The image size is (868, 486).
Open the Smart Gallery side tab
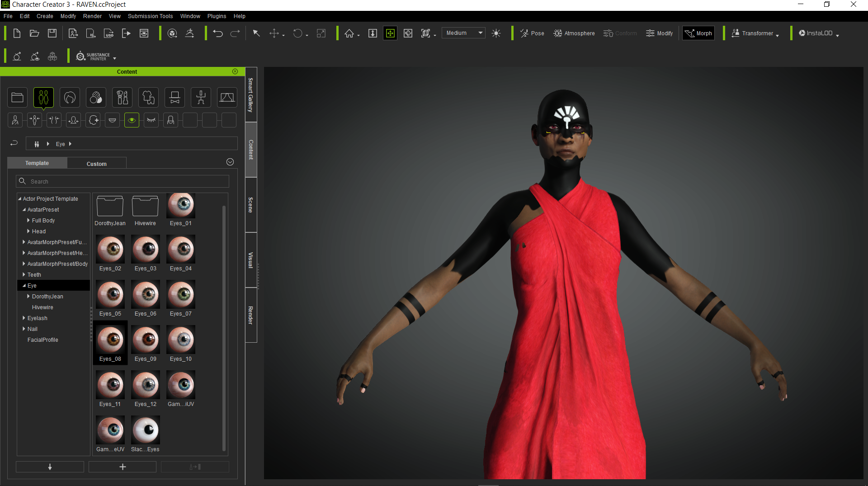[x=251, y=95]
